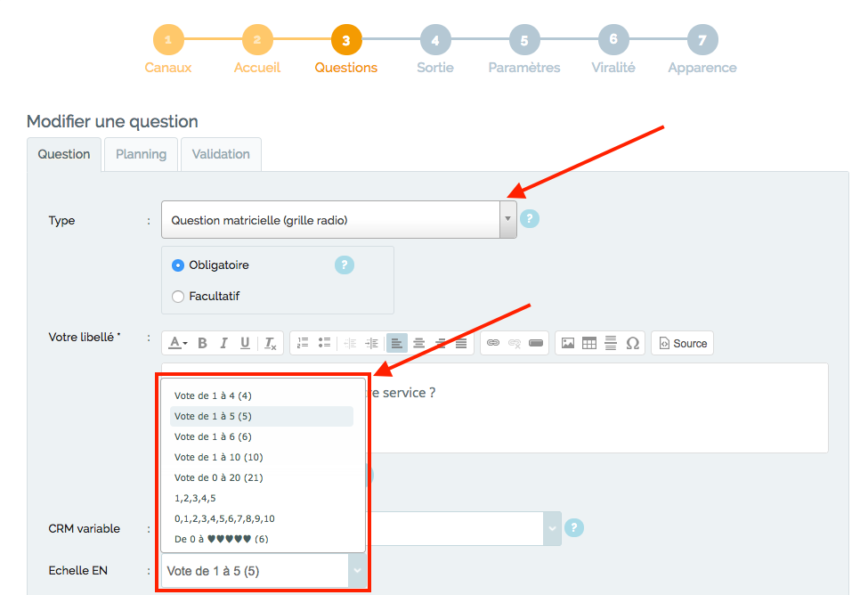This screenshot has height=595, width=868.
Task: Open the special character omega icon
Action: point(633,343)
